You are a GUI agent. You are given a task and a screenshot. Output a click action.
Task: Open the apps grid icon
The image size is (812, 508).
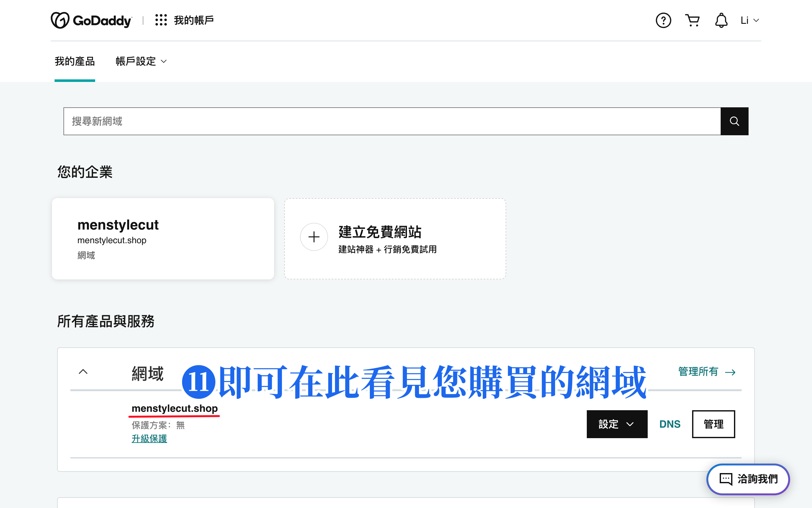click(x=161, y=20)
